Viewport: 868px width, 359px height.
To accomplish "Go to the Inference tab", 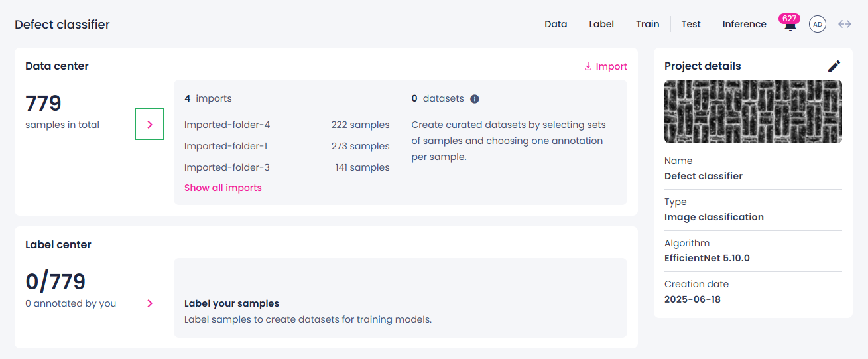I will pyautogui.click(x=745, y=24).
